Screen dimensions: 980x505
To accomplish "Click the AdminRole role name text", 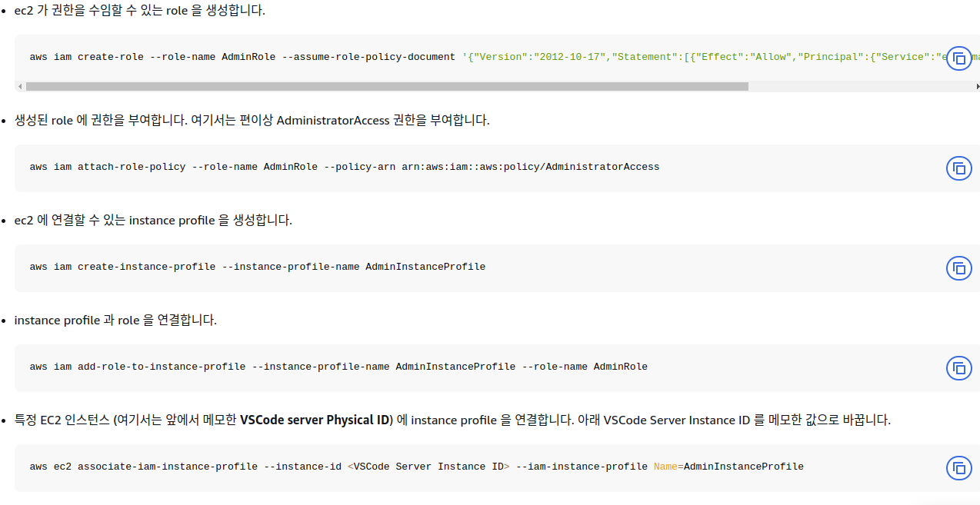I will coord(248,56).
